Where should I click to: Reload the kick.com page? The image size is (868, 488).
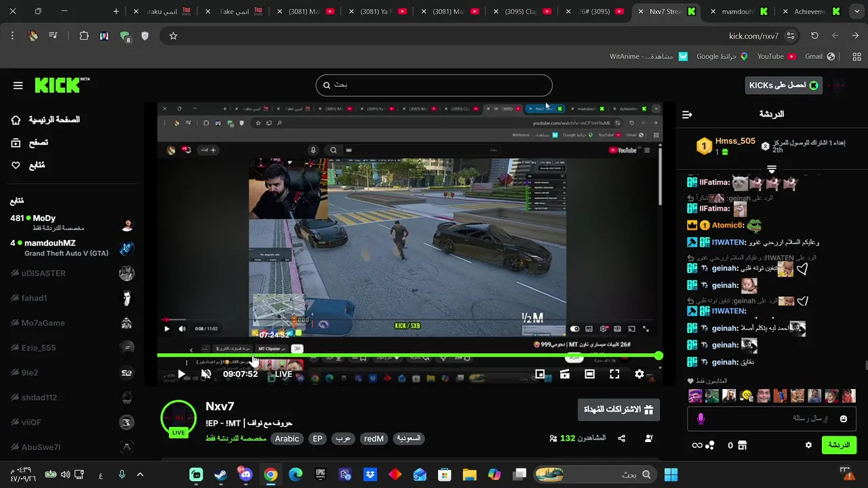click(814, 36)
